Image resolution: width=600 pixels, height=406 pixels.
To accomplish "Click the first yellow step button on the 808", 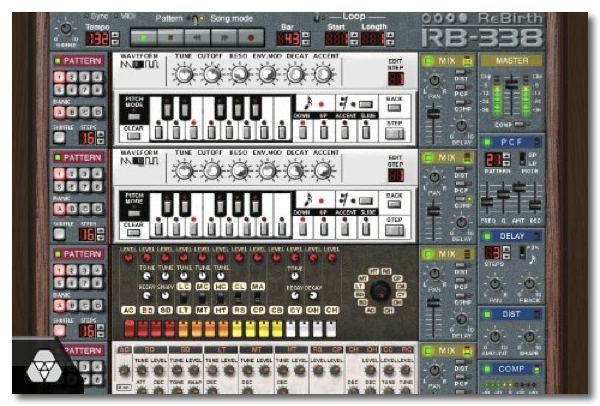I will [x=237, y=329].
